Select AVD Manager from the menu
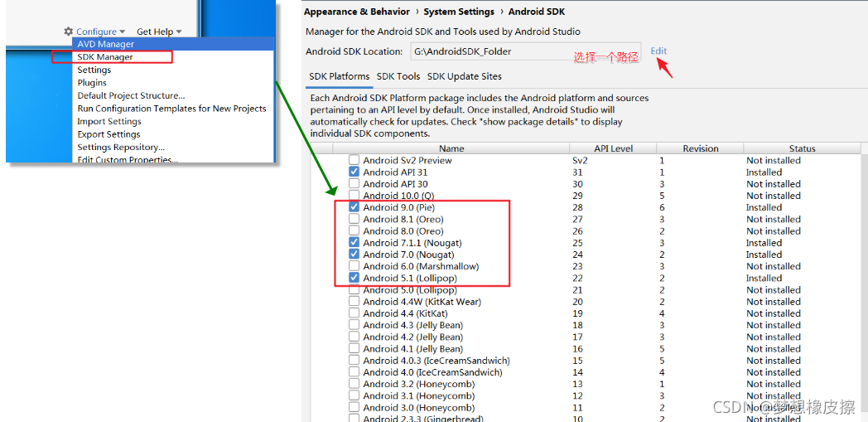 [x=173, y=44]
